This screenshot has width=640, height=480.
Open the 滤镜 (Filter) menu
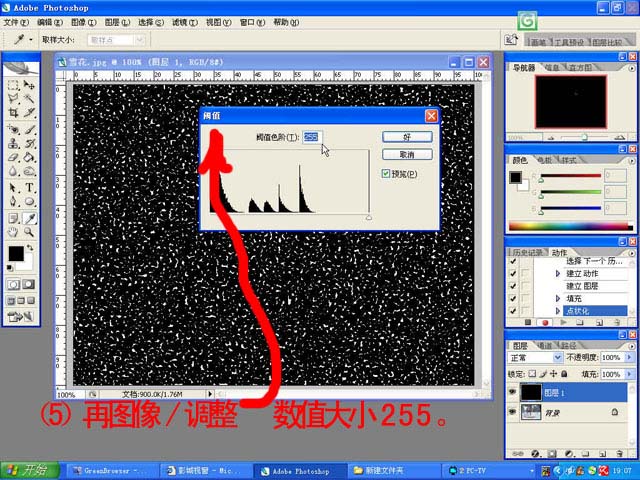point(184,22)
